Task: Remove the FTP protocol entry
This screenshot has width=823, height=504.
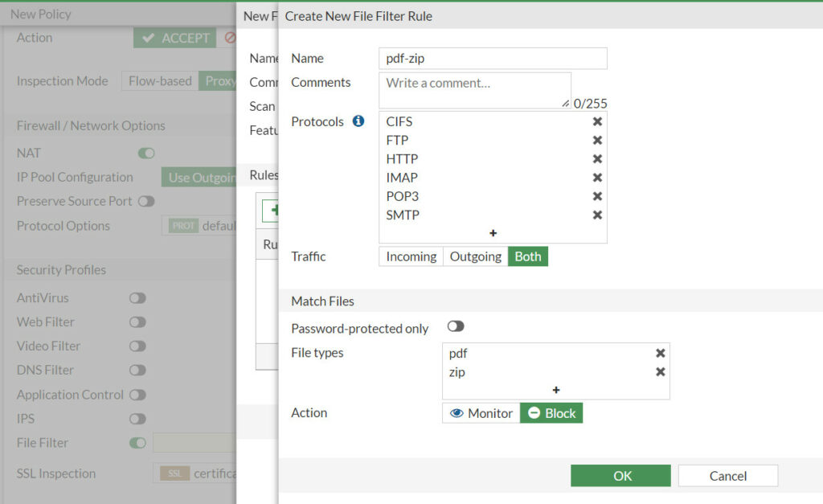Action: 597,140
